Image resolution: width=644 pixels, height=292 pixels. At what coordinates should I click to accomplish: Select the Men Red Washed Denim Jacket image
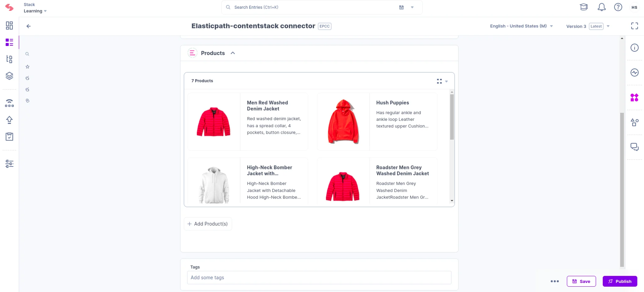[x=214, y=122]
